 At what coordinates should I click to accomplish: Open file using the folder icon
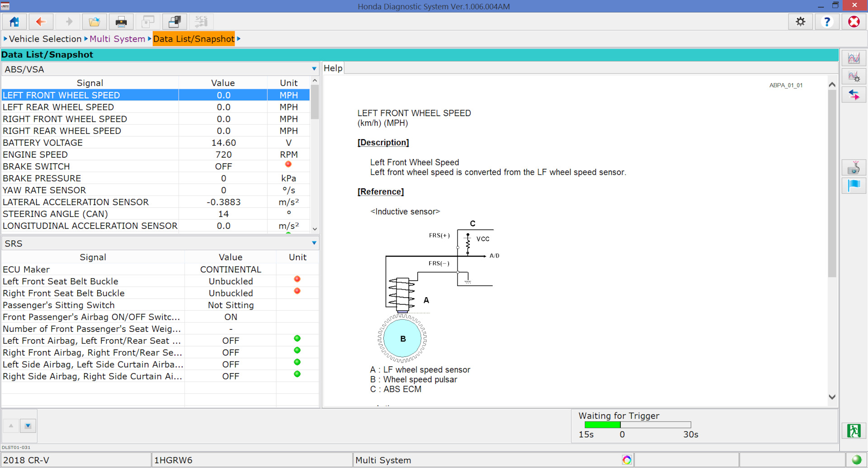pyautogui.click(x=94, y=22)
